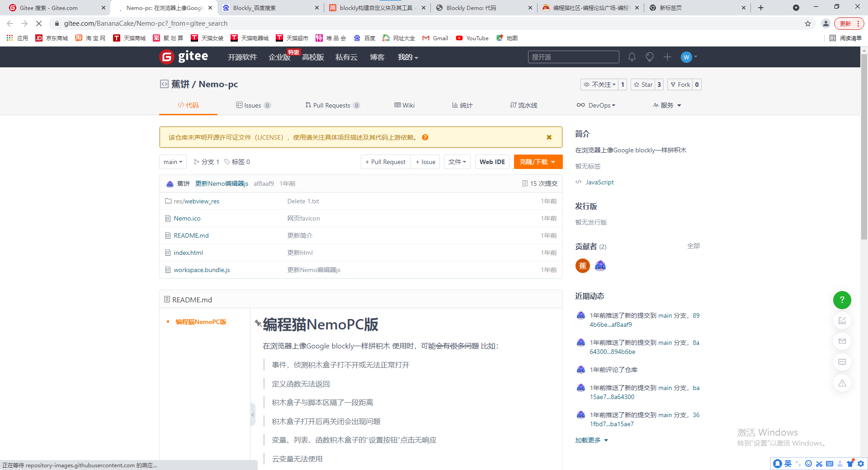Viewport: 868px width, 470px height.
Task: Open the res/webview_res folder
Action: pyautogui.click(x=196, y=201)
